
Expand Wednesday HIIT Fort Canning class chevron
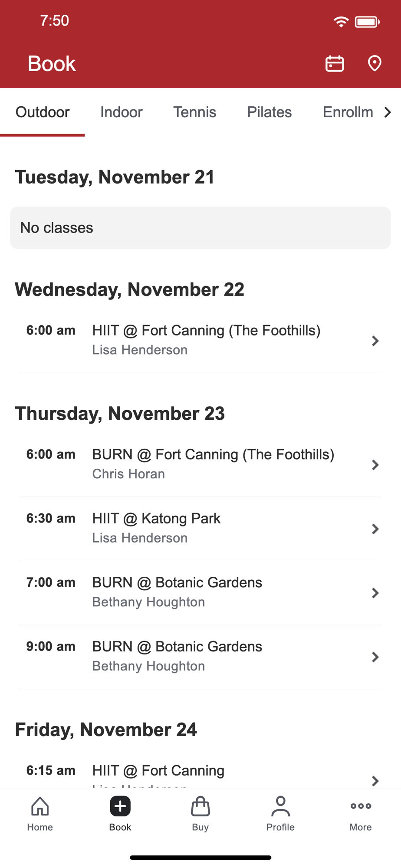tap(375, 341)
